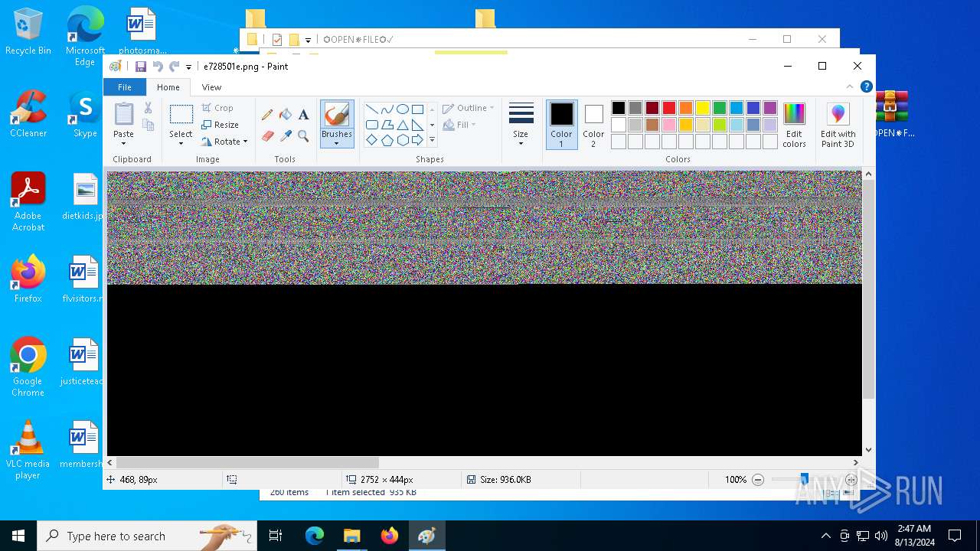Show hidden system tray icons
This screenshot has width=980, height=551.
(x=825, y=536)
